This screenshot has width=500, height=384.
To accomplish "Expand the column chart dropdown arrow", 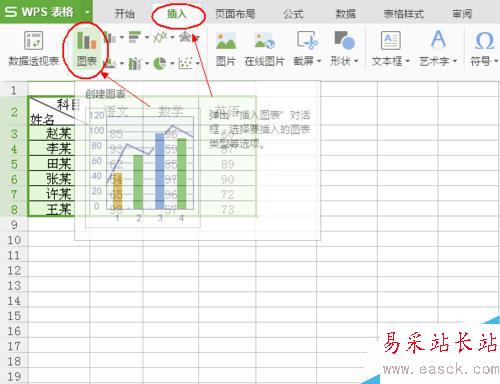I will point(122,37).
